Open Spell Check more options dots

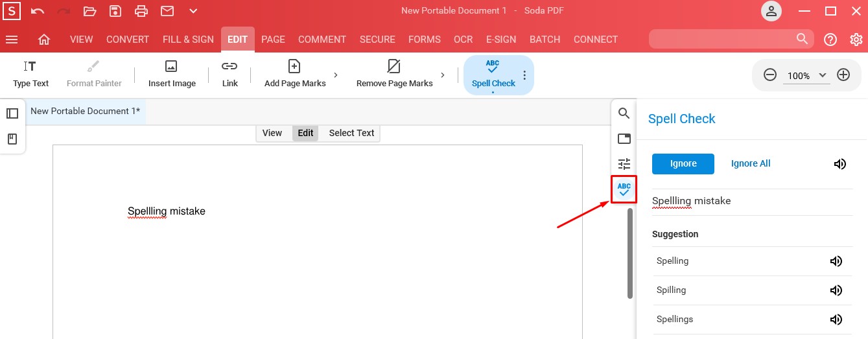pyautogui.click(x=524, y=75)
